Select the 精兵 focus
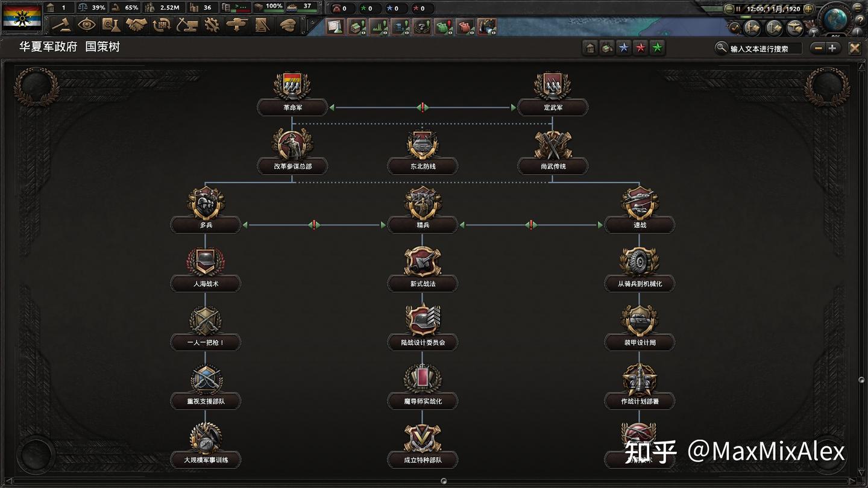Screen dimensions: 868x488 [x=423, y=210]
